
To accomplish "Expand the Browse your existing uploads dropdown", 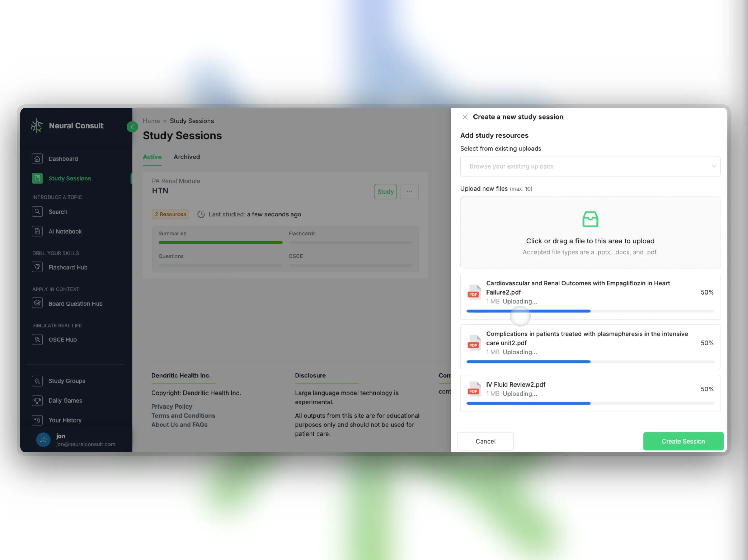I will [x=590, y=166].
